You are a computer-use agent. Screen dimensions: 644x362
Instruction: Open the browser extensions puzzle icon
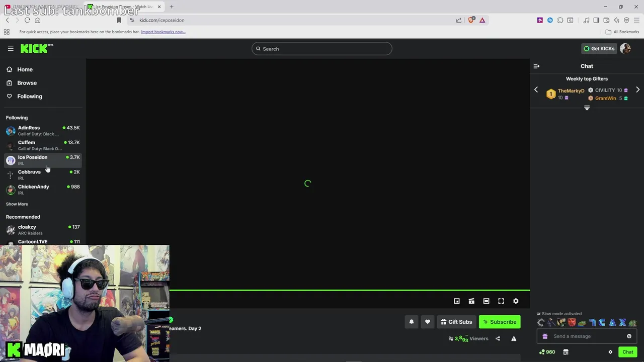(560, 20)
